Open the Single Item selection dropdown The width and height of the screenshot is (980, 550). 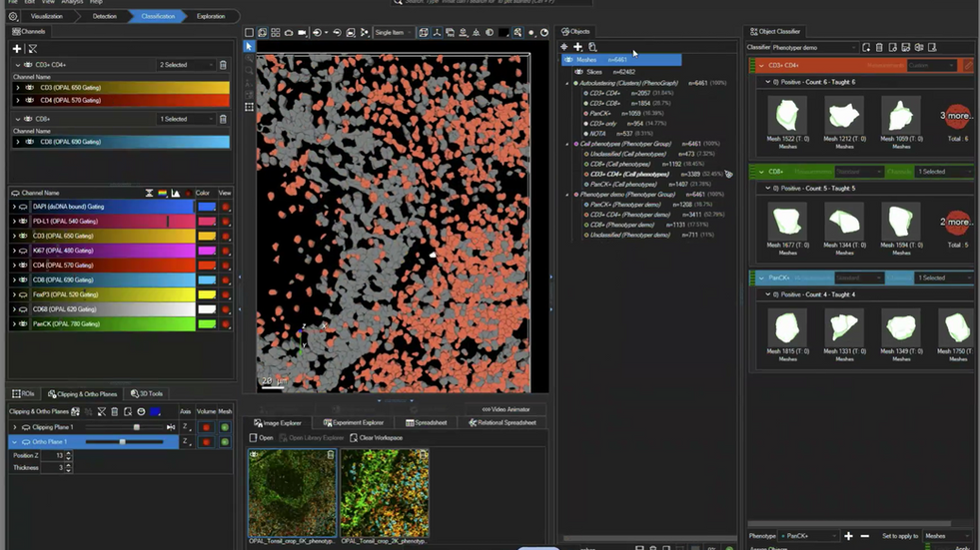coord(394,33)
